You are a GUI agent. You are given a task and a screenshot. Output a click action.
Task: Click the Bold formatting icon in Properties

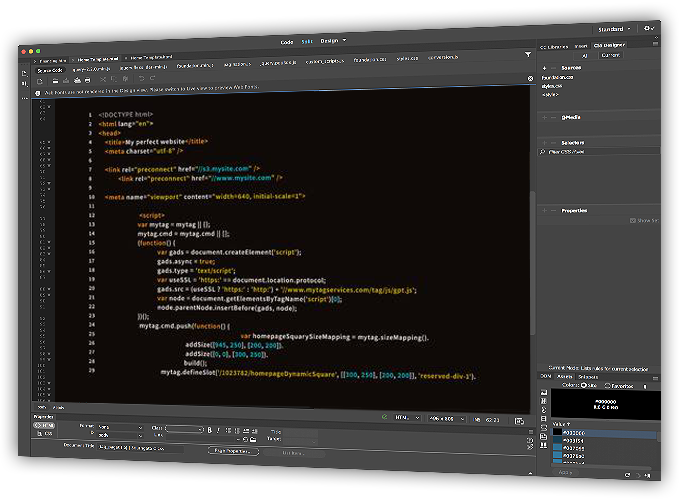coord(208,429)
